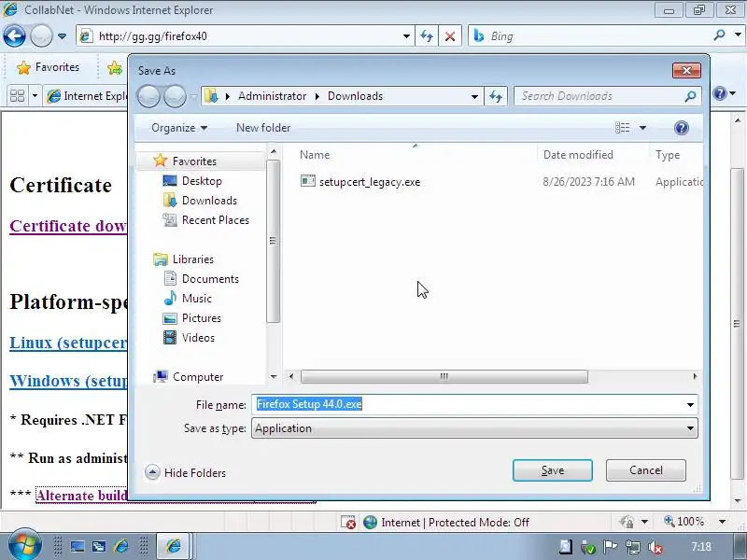Cancel the Save As dialog
Image resolution: width=747 pixels, height=560 pixels.
click(645, 470)
